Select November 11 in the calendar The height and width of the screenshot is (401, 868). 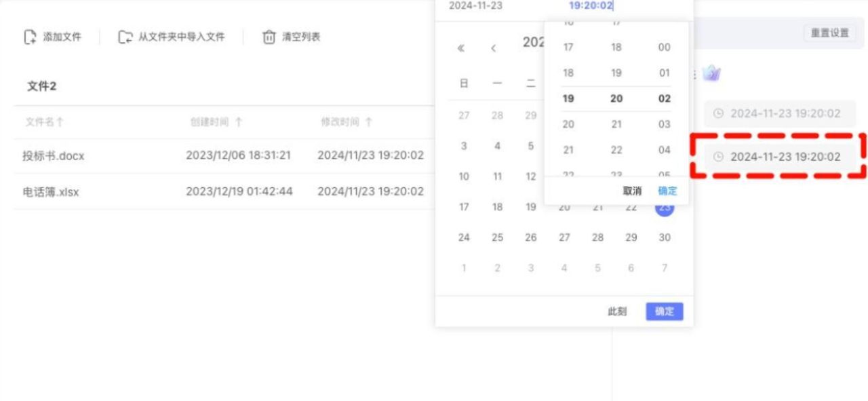point(497,176)
